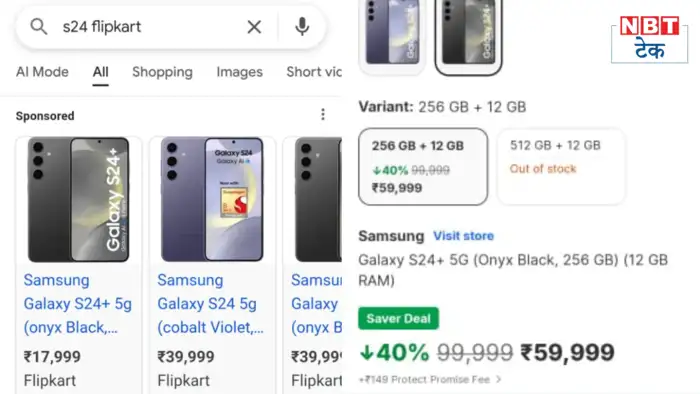Choose the 512 GB + 12 GB variant
The height and width of the screenshot is (394, 700).
tap(561, 166)
